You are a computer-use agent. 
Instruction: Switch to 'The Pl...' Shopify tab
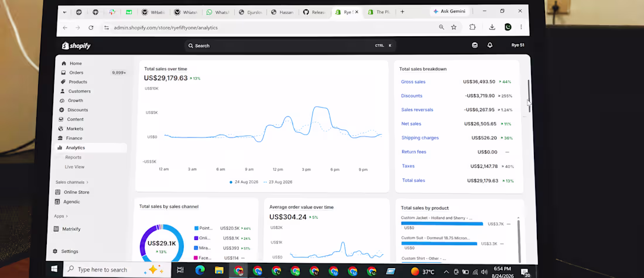point(379,12)
